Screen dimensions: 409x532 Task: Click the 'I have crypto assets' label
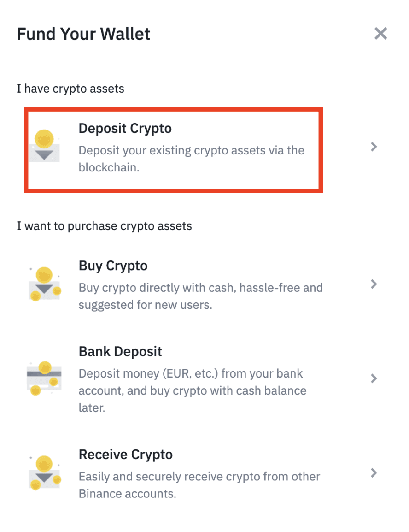coord(70,88)
